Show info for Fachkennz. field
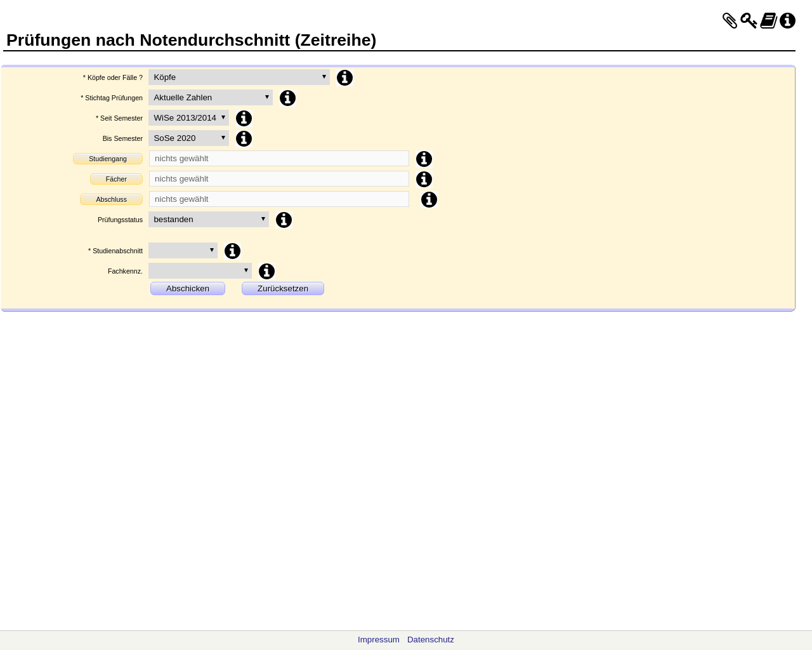The height and width of the screenshot is (650, 812). (266, 271)
